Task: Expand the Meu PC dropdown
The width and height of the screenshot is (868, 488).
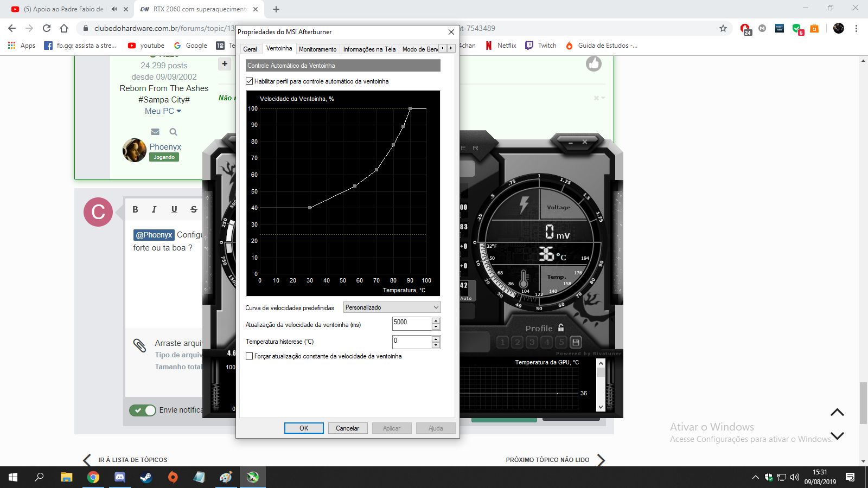Action: pyautogui.click(x=163, y=111)
